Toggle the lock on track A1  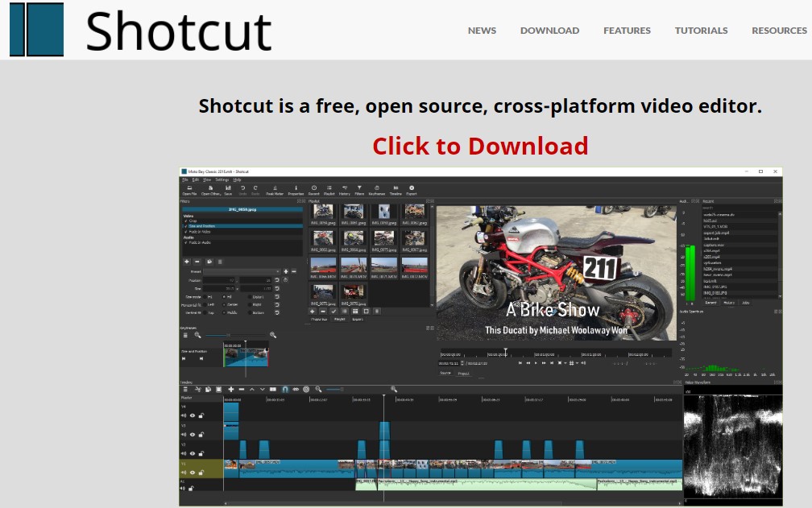coord(191,488)
